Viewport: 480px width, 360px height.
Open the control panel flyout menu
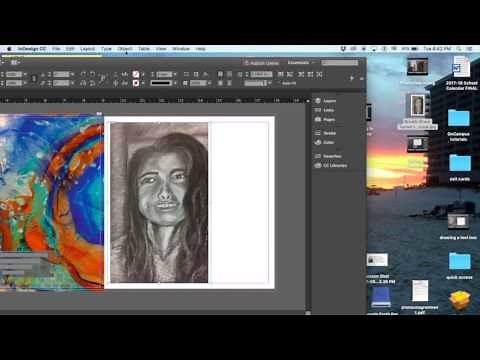(x=362, y=78)
